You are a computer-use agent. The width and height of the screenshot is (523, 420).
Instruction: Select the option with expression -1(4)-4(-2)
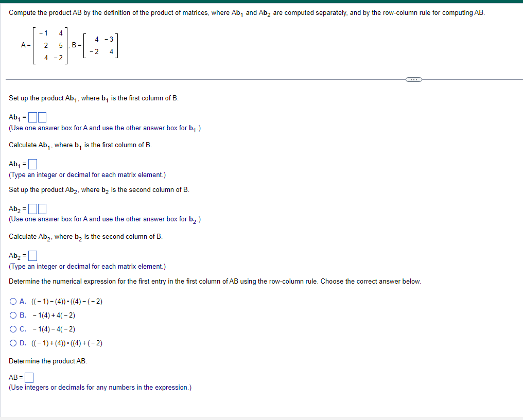tap(13, 329)
